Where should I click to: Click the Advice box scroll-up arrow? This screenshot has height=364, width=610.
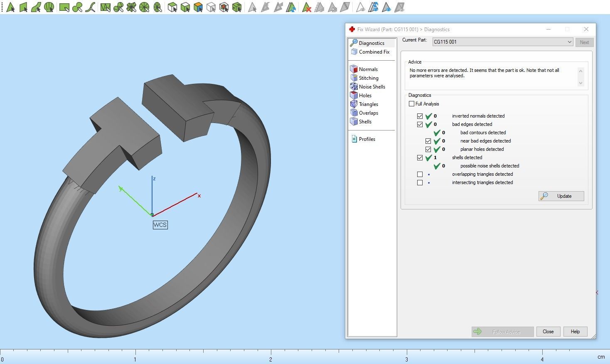tap(580, 71)
